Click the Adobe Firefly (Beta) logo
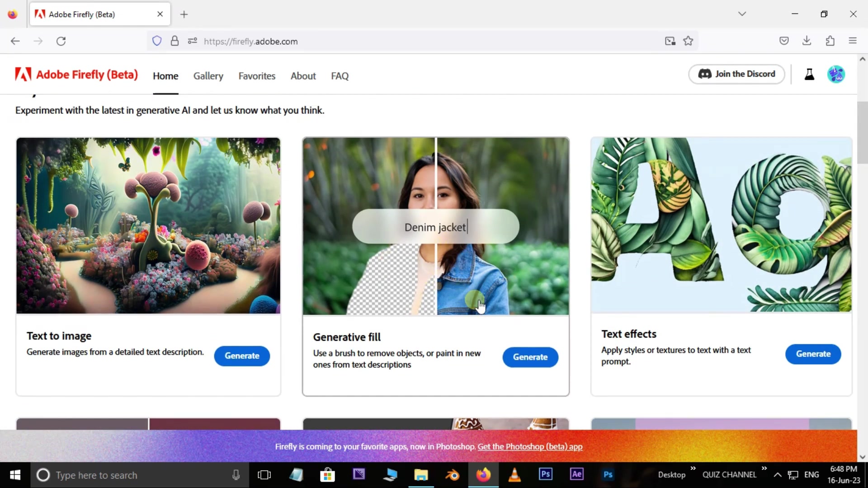This screenshot has width=868, height=488. tap(76, 75)
